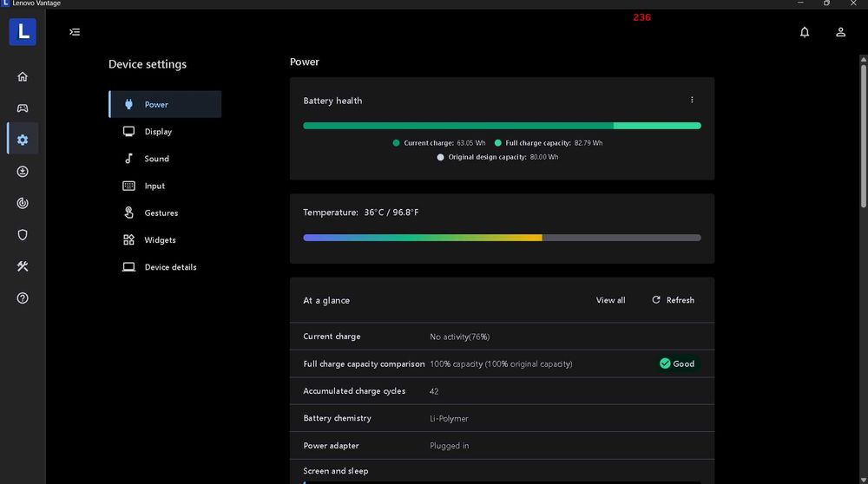Click the Power adapter row label
Image resolution: width=868 pixels, height=484 pixels.
click(331, 445)
